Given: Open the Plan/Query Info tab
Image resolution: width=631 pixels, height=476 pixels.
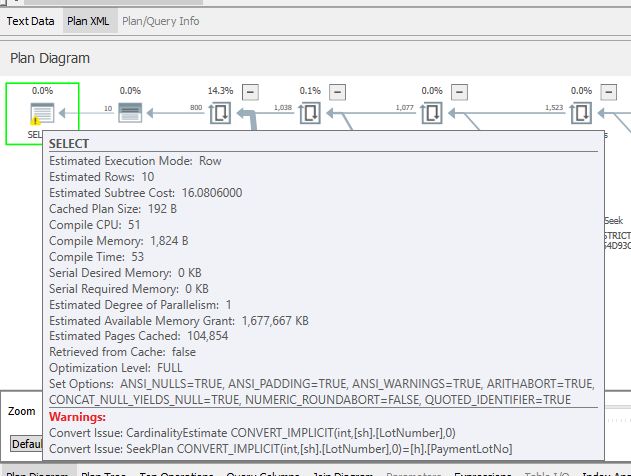Looking at the screenshot, I should point(161,21).
